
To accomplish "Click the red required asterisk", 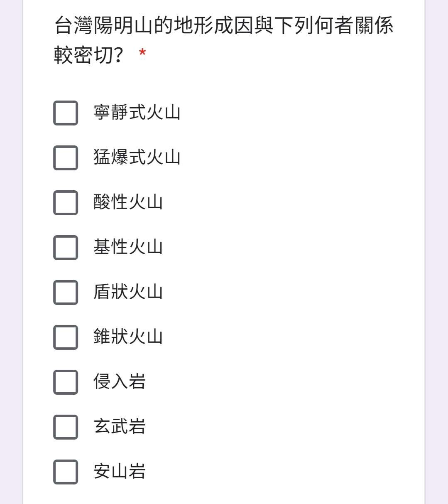I will 142,53.
